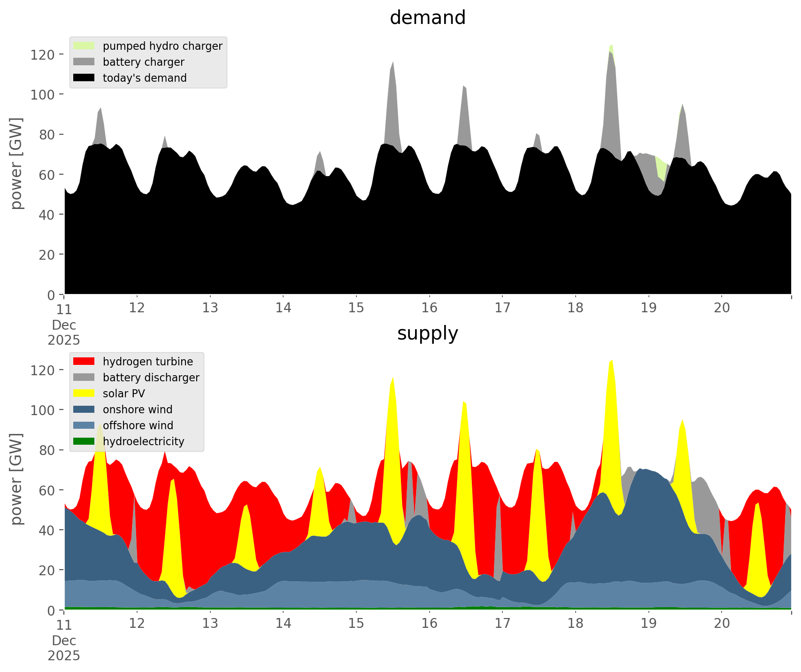This screenshot has height=672, width=801.
Task: Select date tick 18 on supply chart
Action: click(x=575, y=624)
